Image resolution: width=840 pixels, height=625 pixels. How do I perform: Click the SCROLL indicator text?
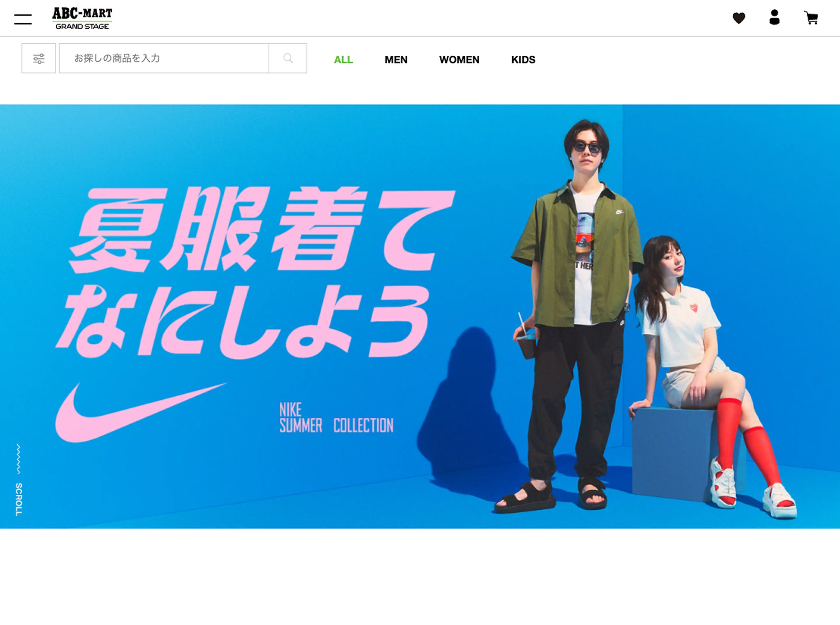pos(19,499)
